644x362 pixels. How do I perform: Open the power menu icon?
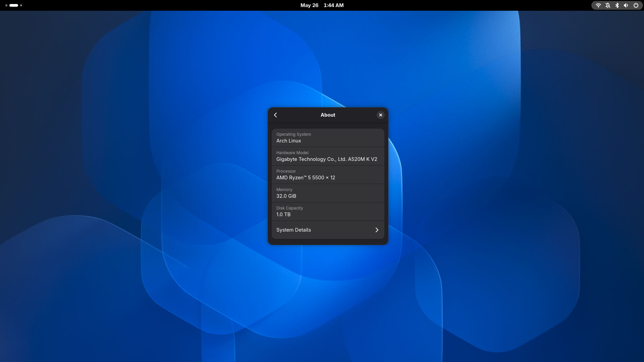636,5
